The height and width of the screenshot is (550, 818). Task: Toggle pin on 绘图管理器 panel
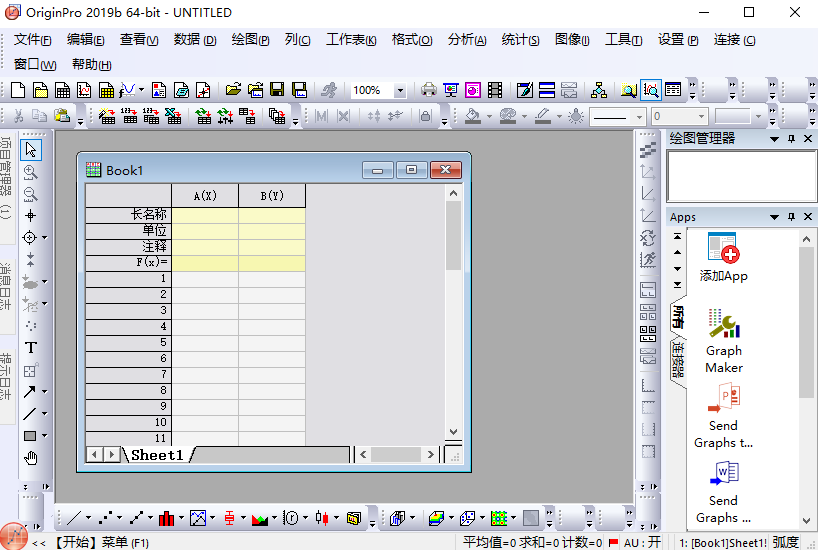pyautogui.click(x=791, y=138)
